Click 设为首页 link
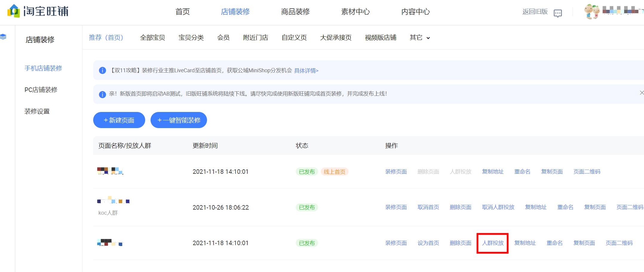The image size is (644, 272). 428,243
